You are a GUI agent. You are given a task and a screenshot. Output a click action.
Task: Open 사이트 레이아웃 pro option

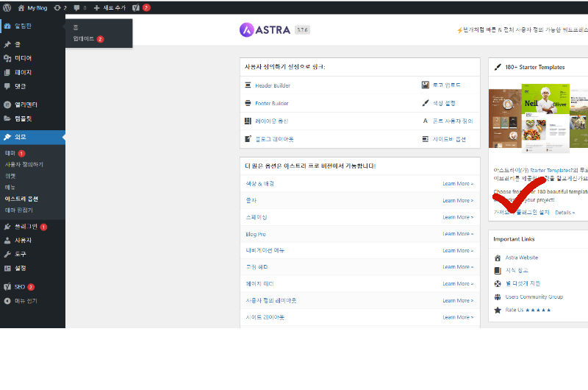[265, 318]
